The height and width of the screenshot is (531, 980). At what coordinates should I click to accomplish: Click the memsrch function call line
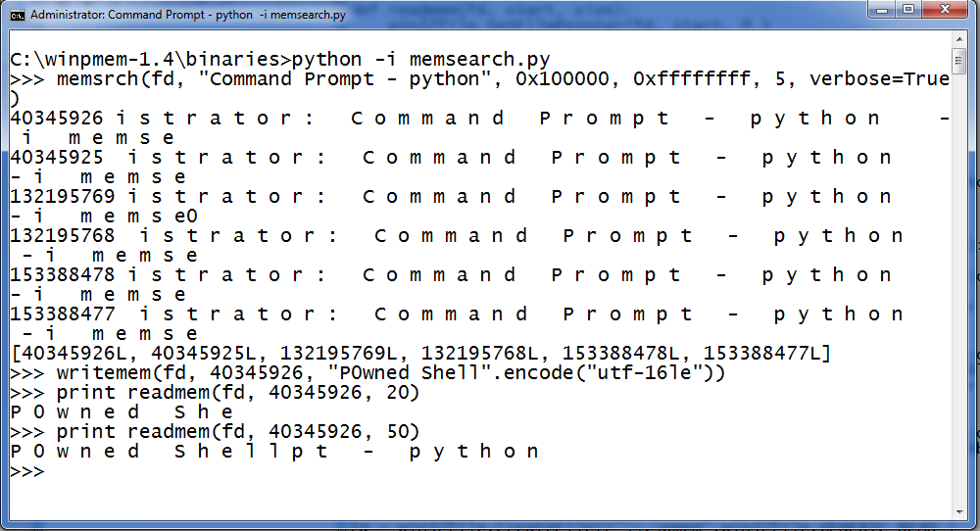point(480,88)
